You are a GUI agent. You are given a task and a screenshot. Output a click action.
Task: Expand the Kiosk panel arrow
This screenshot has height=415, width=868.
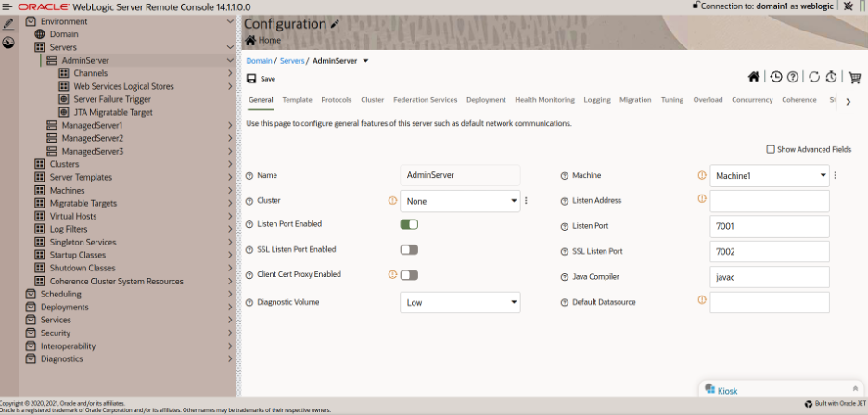click(x=856, y=389)
